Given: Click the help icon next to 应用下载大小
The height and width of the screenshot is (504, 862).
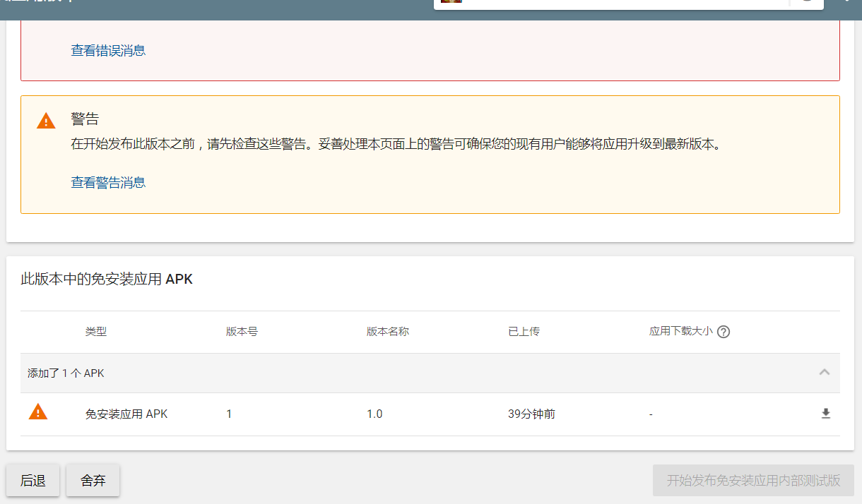Looking at the screenshot, I should (x=724, y=332).
